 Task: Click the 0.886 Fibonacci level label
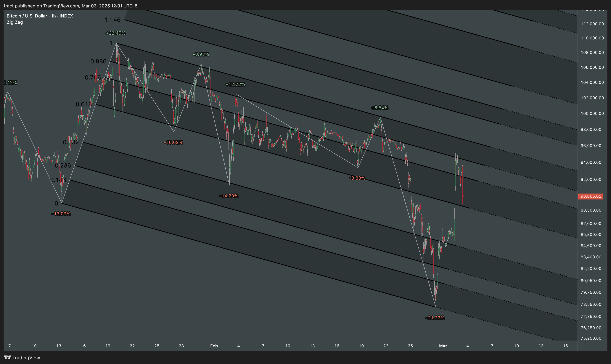(x=98, y=61)
